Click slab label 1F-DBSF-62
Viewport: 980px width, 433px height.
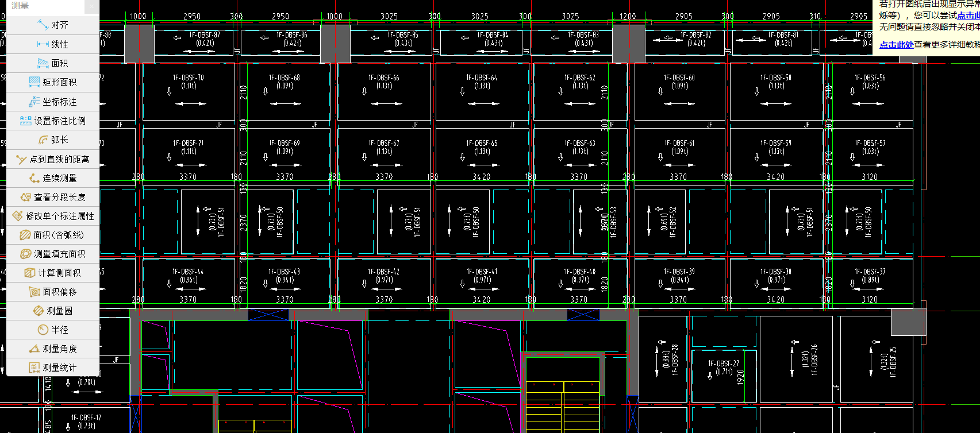click(580, 78)
